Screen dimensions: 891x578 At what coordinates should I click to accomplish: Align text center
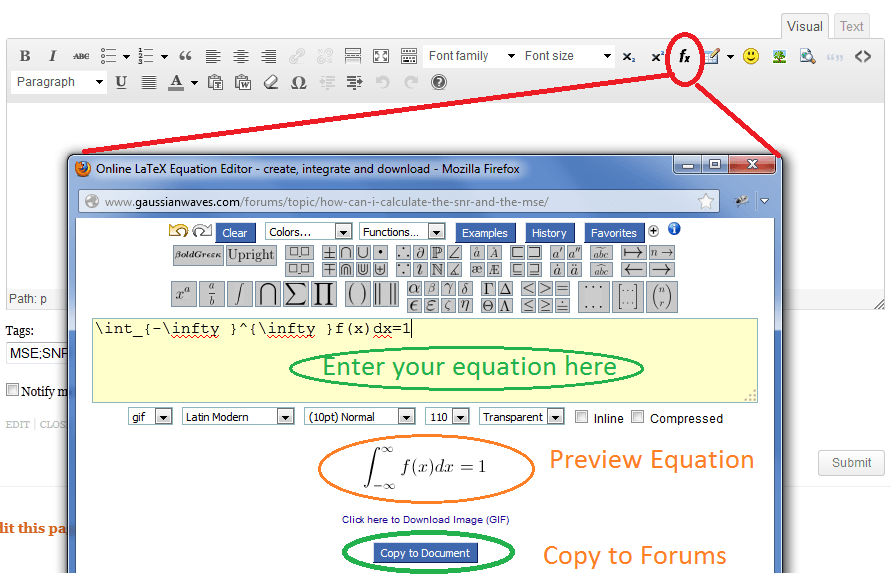click(241, 56)
